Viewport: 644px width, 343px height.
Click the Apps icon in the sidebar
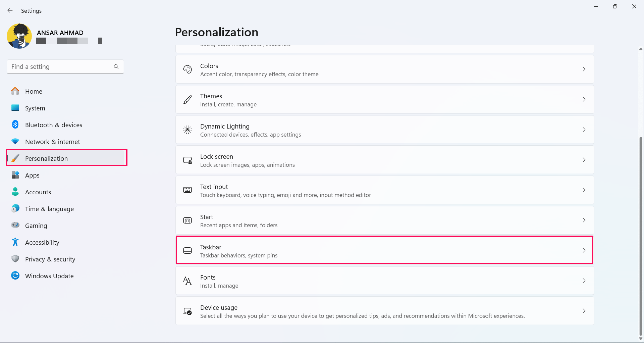point(15,175)
